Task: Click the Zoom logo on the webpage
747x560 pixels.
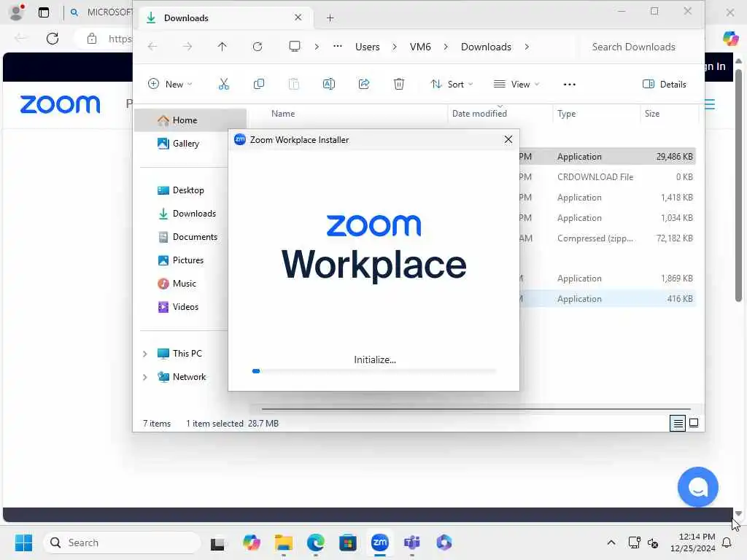Action: (x=60, y=104)
